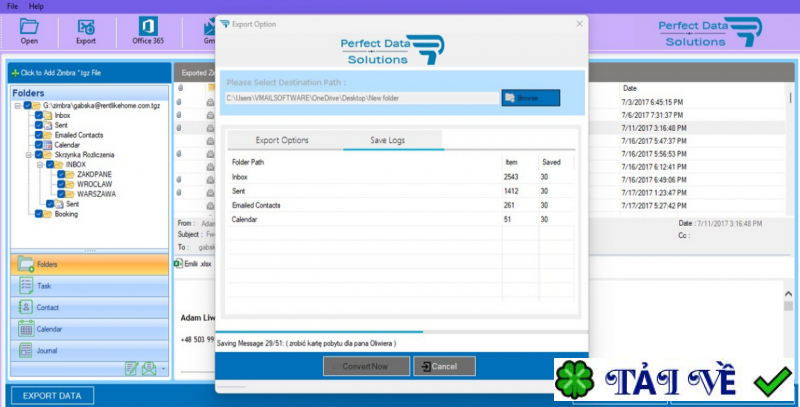Uncheck the WROCŁAW folder checkbox
800x407 pixels.
(x=61, y=184)
